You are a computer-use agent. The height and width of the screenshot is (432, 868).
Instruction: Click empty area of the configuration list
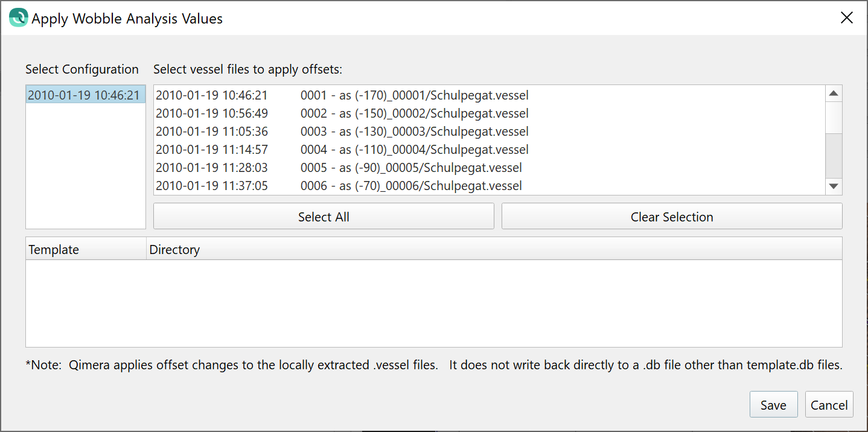pos(86,169)
